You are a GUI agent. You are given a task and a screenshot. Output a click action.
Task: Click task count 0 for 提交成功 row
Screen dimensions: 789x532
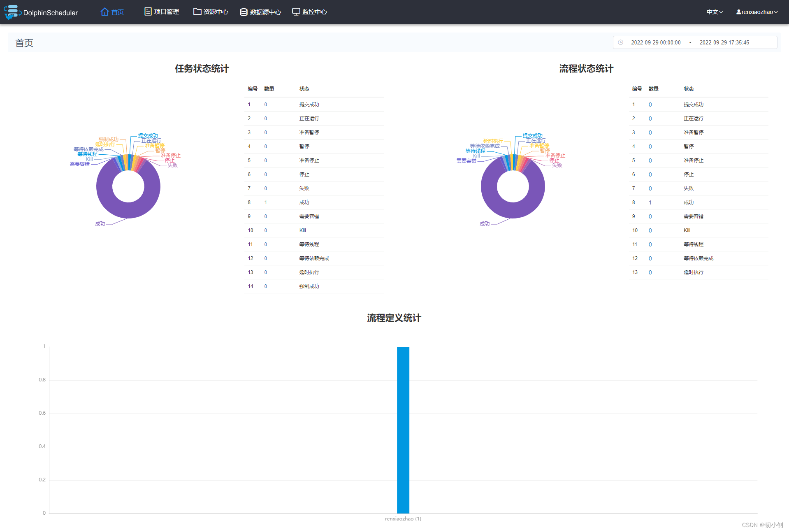pos(266,105)
